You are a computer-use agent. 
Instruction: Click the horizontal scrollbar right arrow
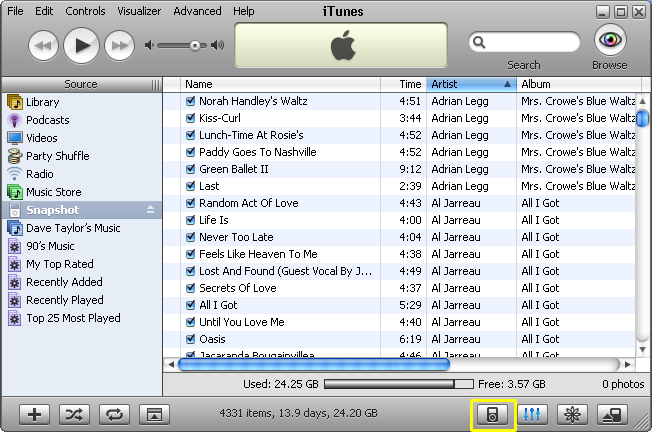pos(628,365)
